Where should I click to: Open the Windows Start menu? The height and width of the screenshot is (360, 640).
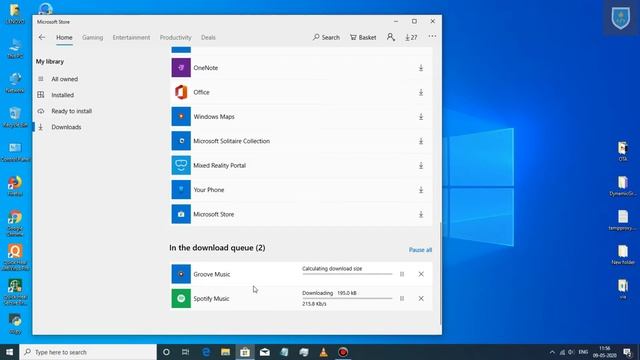point(9,352)
